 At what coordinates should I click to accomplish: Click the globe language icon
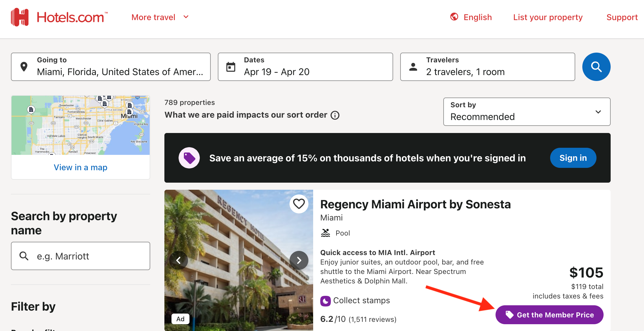(x=454, y=17)
